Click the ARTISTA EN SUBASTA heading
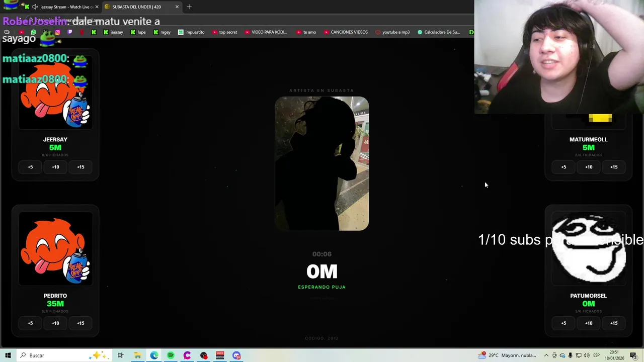Image resolution: width=644 pixels, height=362 pixels. pos(322,90)
